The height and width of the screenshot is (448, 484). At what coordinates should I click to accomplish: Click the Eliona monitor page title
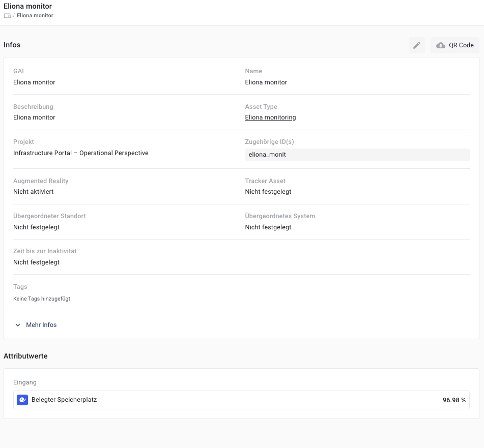pyautogui.click(x=27, y=7)
